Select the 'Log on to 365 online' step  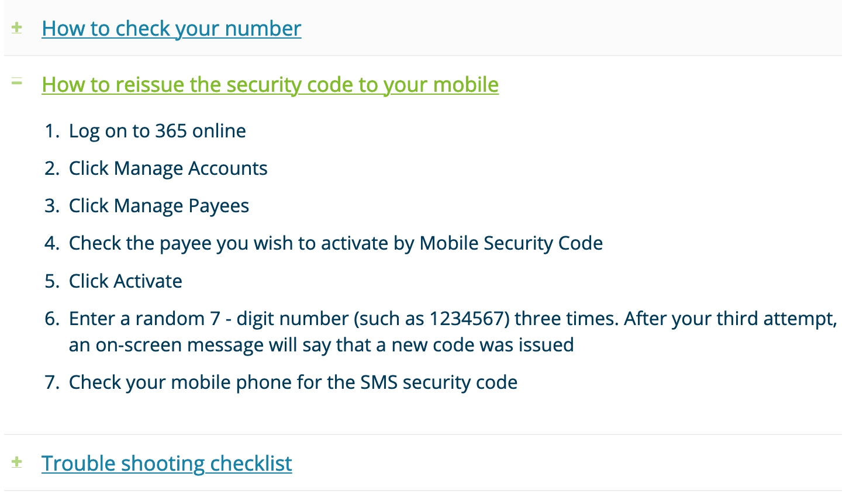coord(157,131)
